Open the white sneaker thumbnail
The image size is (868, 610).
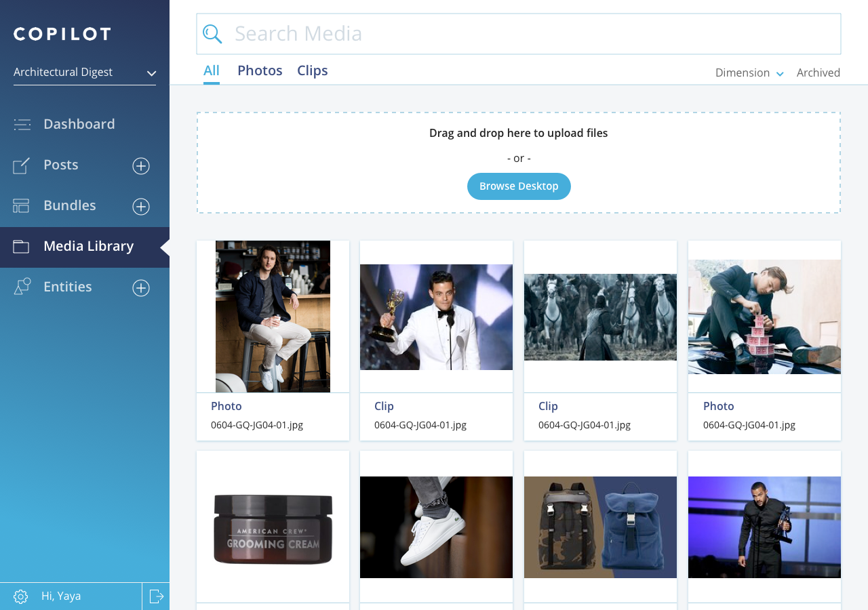[x=436, y=527]
